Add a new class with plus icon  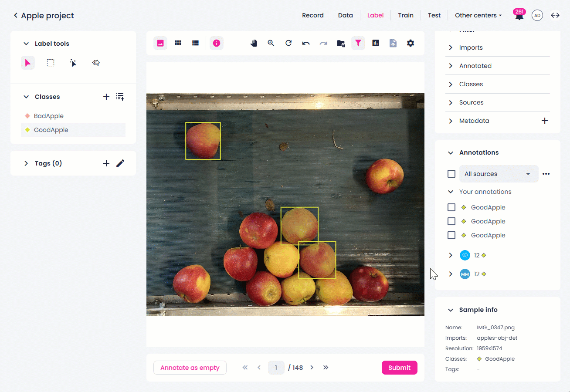tap(106, 97)
